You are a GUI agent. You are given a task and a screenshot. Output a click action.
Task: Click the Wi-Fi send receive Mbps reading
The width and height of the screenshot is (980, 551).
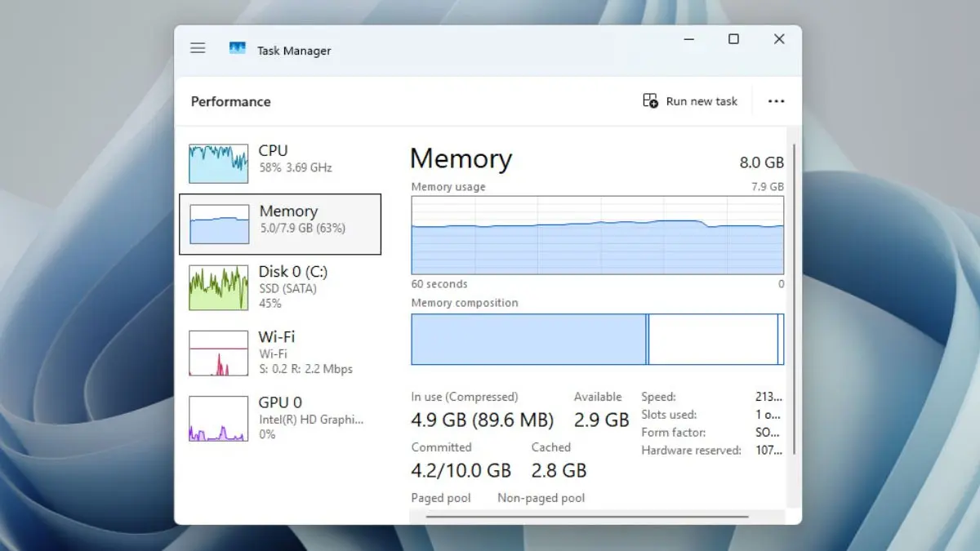(305, 369)
